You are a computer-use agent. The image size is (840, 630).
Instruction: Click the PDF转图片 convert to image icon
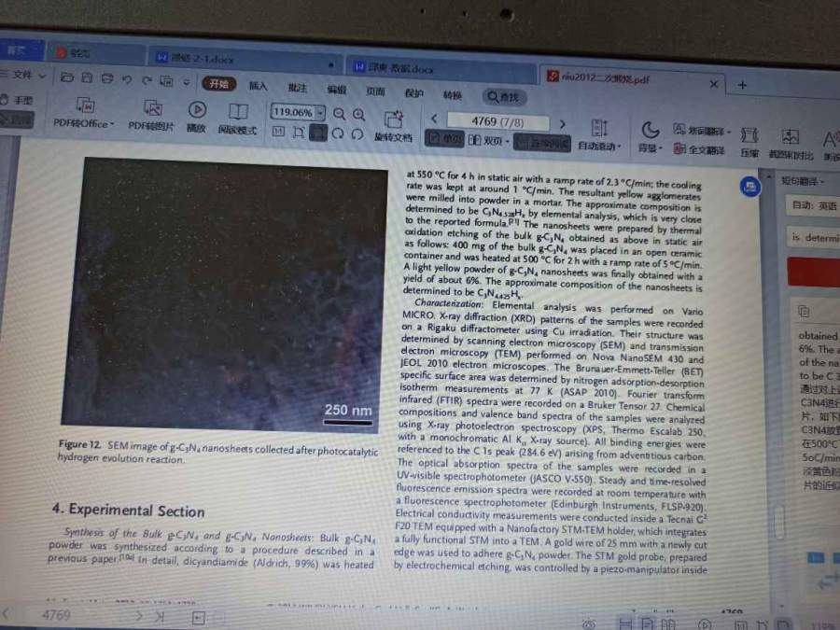(x=153, y=107)
